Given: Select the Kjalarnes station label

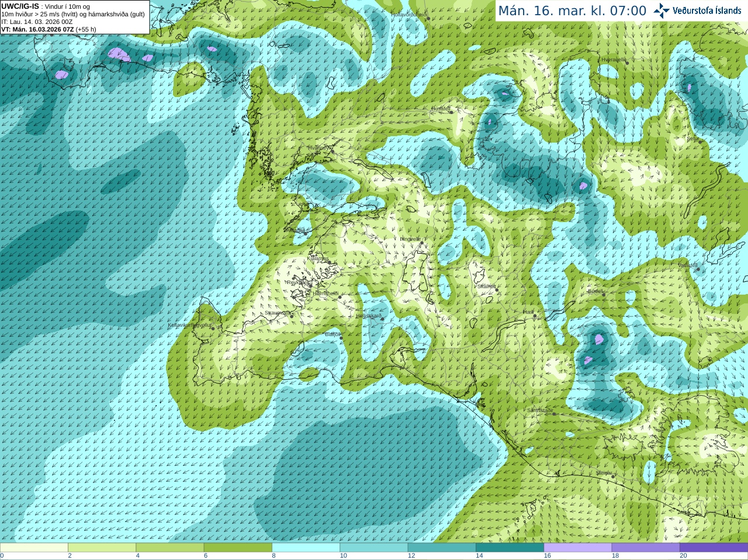Looking at the screenshot, I should click(x=317, y=258).
